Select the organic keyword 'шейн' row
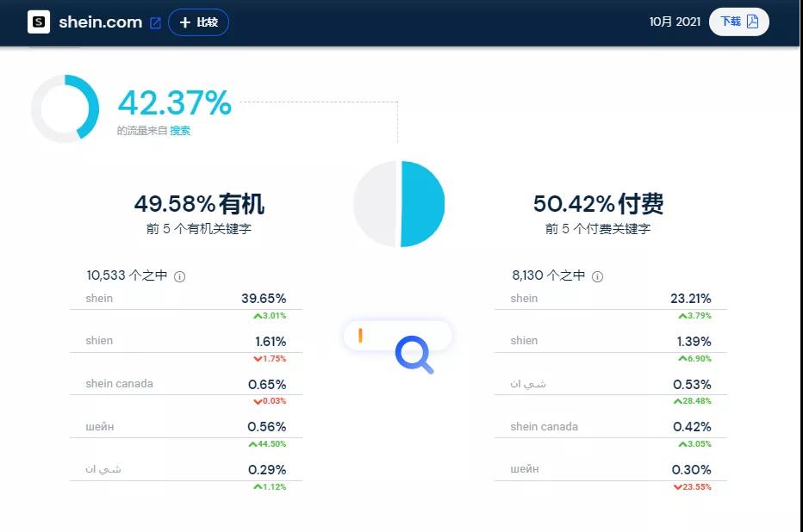Screen dimensions: 803x532 (185, 427)
